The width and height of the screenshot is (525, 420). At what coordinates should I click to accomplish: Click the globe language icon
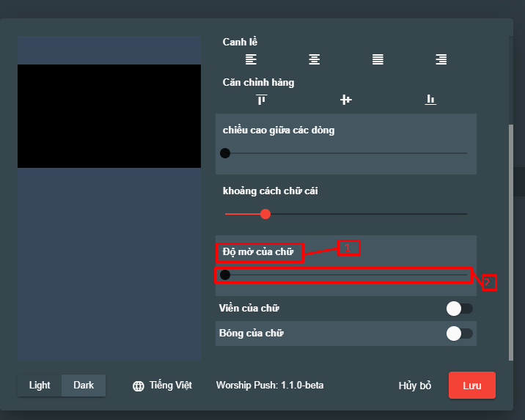coord(139,386)
